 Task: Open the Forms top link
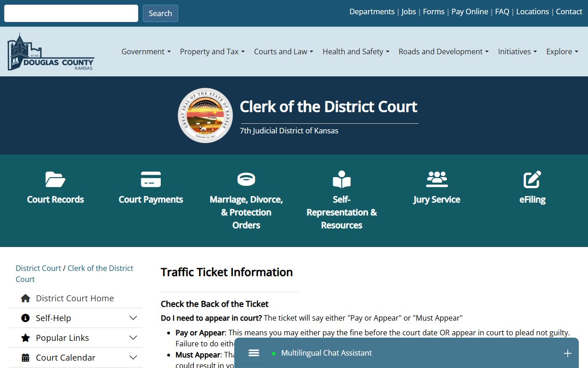coord(434,11)
